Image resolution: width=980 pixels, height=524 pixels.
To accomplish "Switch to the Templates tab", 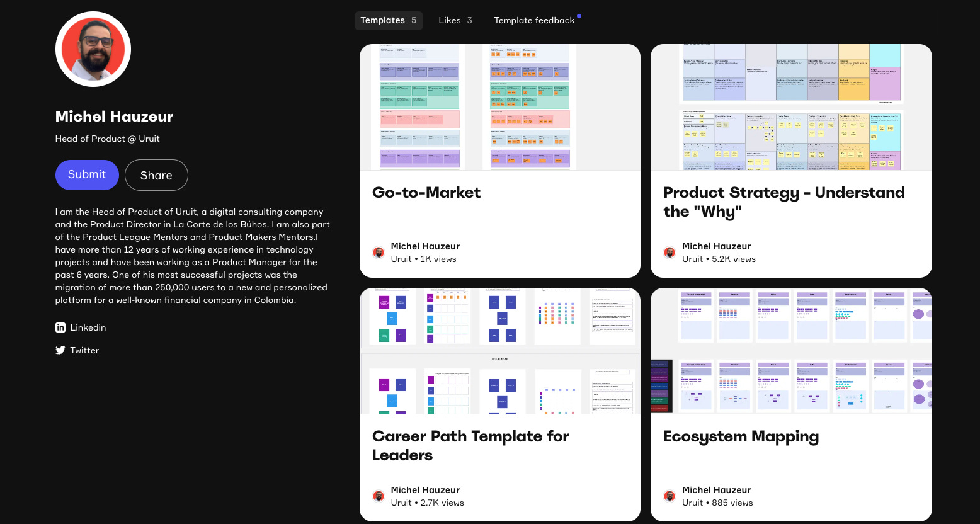I will (389, 20).
